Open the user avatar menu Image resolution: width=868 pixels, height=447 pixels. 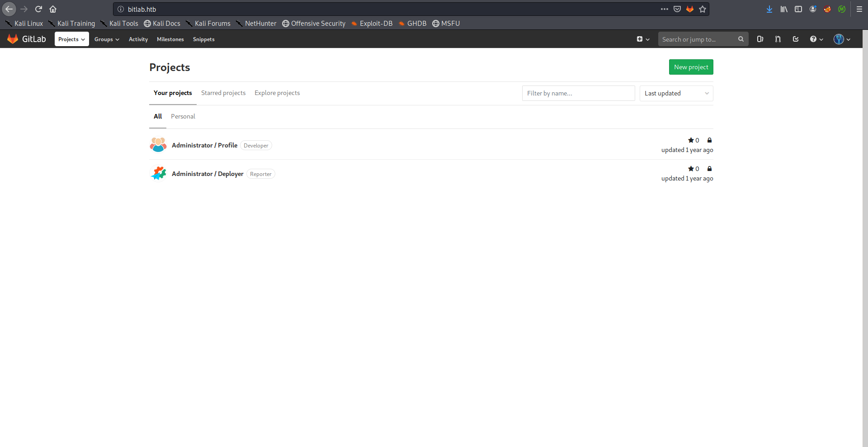pyautogui.click(x=842, y=39)
